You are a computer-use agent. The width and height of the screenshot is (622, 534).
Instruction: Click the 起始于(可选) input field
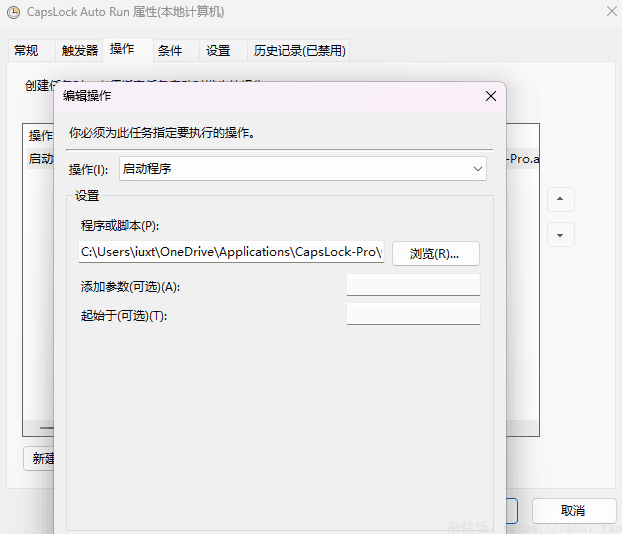413,315
